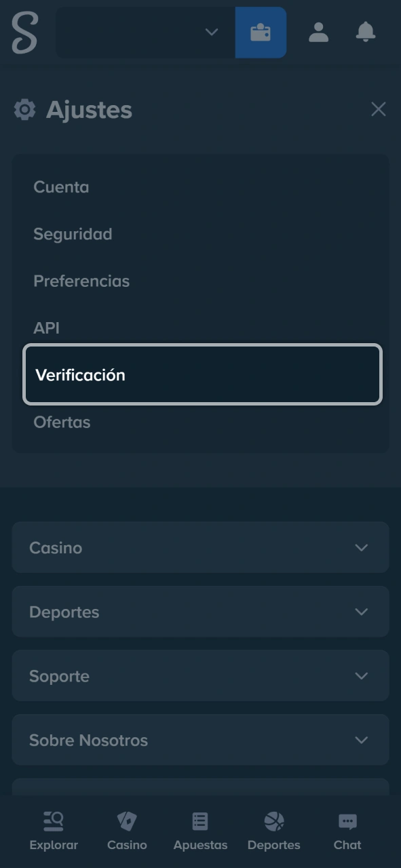
Task: Open the wallet icon in the header
Action: click(261, 32)
